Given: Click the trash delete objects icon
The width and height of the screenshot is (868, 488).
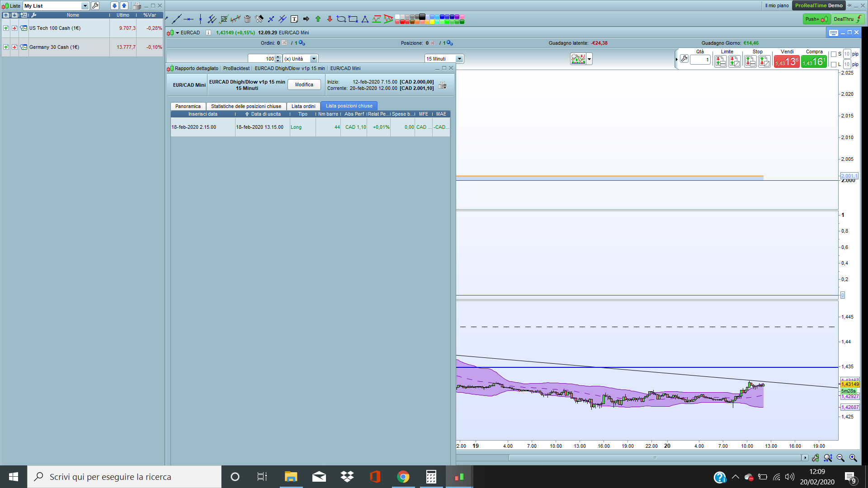Looking at the screenshot, I should pyautogui.click(x=247, y=19).
